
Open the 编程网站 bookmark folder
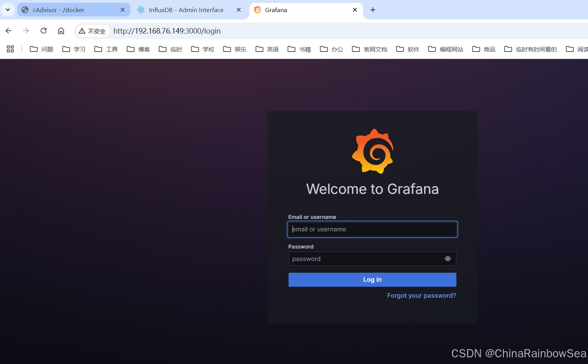click(x=446, y=49)
